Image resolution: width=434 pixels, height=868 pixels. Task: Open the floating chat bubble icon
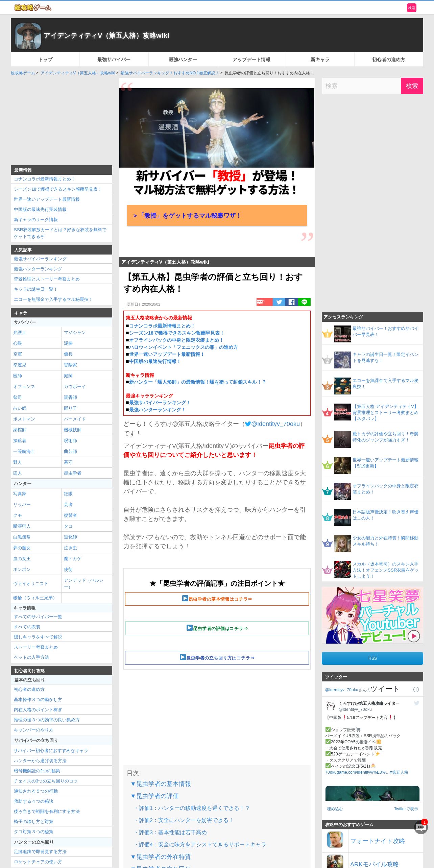pyautogui.click(x=421, y=827)
